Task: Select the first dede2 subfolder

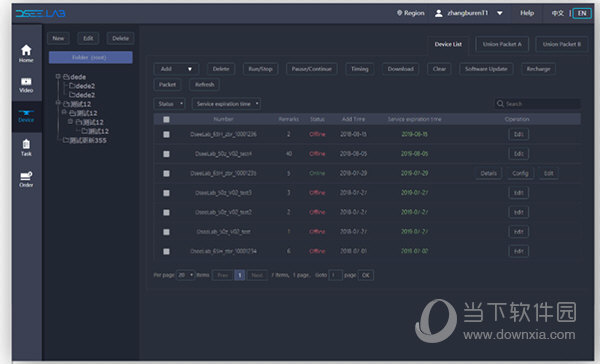Action: tap(82, 86)
